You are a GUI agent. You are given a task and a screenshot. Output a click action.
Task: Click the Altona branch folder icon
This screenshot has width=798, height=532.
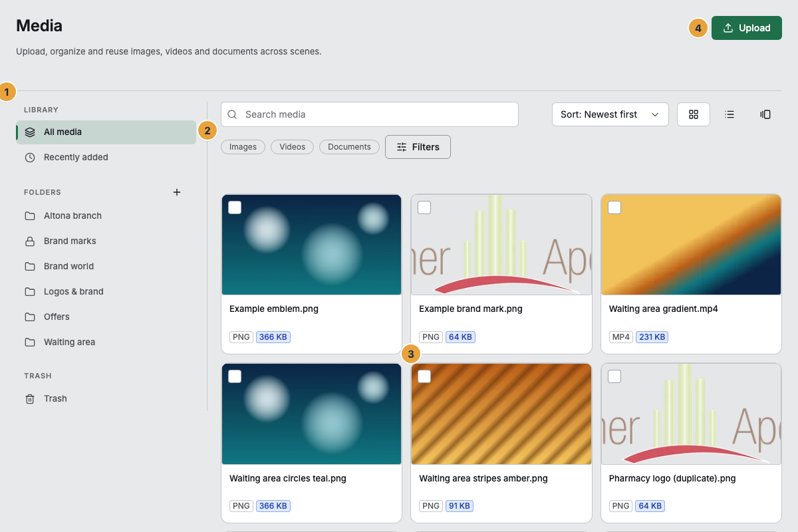[x=30, y=216]
